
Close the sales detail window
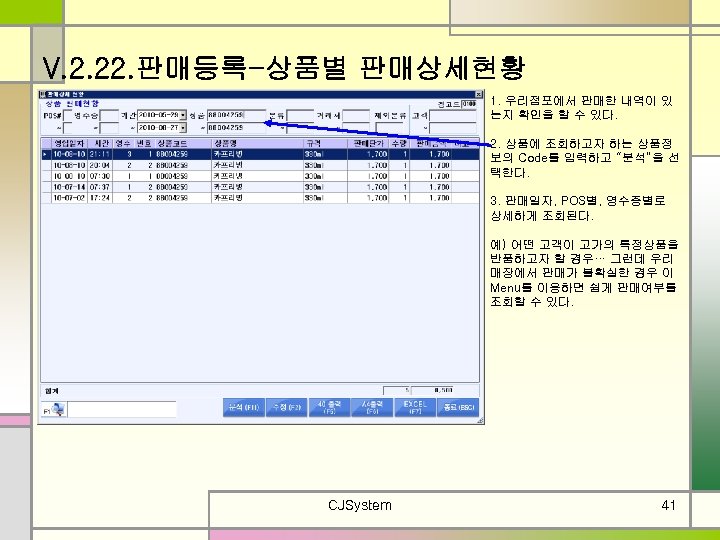(x=478, y=94)
